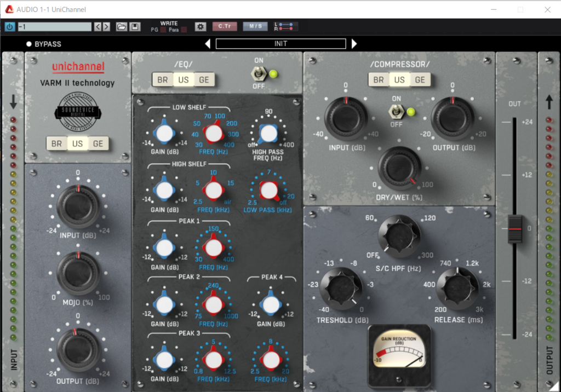Toggle the BYPASS indicator
561x392 pixels.
[x=44, y=44]
